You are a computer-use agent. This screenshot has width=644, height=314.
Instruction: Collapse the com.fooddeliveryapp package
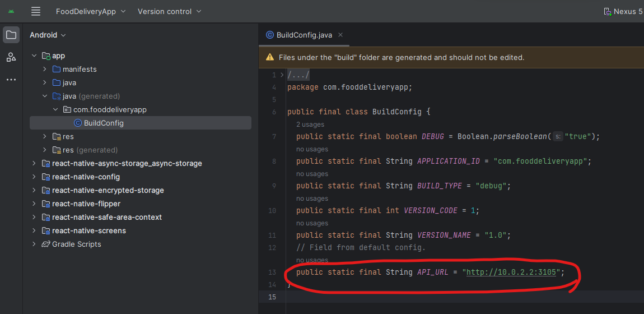pos(55,110)
